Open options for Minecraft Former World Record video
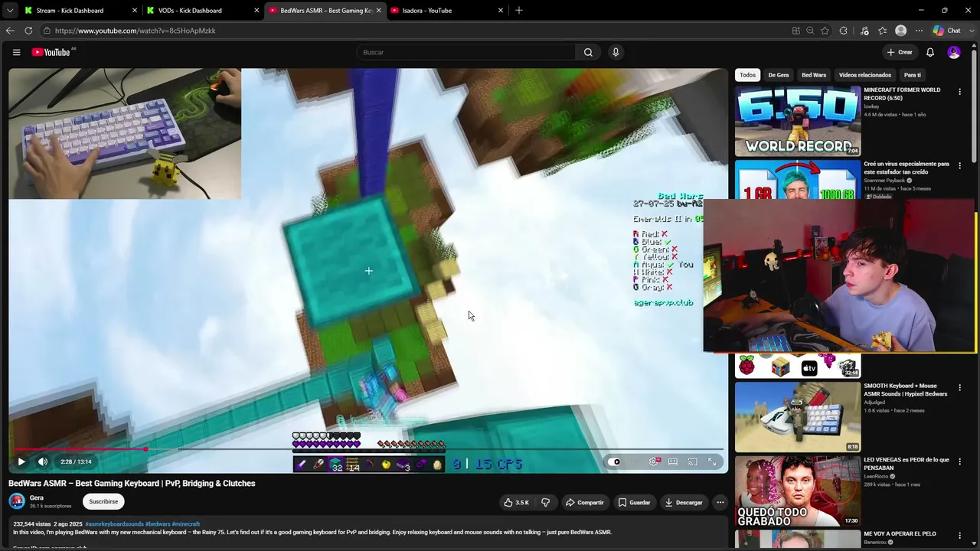The width and height of the screenshot is (980, 551). [x=959, y=92]
